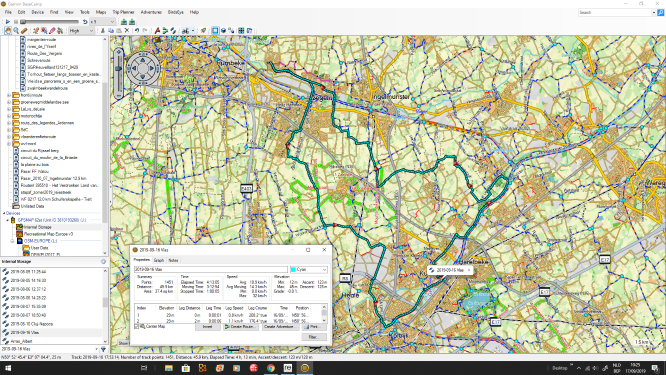Switch to 3D map view icon
Image resolution: width=666 pixels, height=375 pixels.
click(x=223, y=31)
